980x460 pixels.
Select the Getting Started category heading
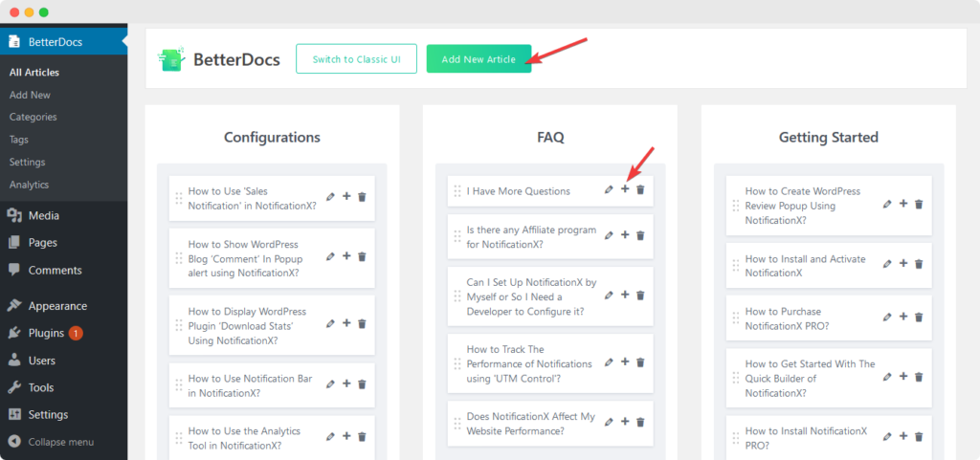(x=829, y=138)
